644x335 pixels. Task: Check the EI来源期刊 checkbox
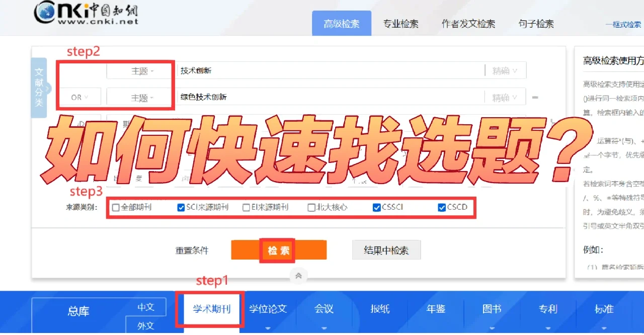(247, 207)
